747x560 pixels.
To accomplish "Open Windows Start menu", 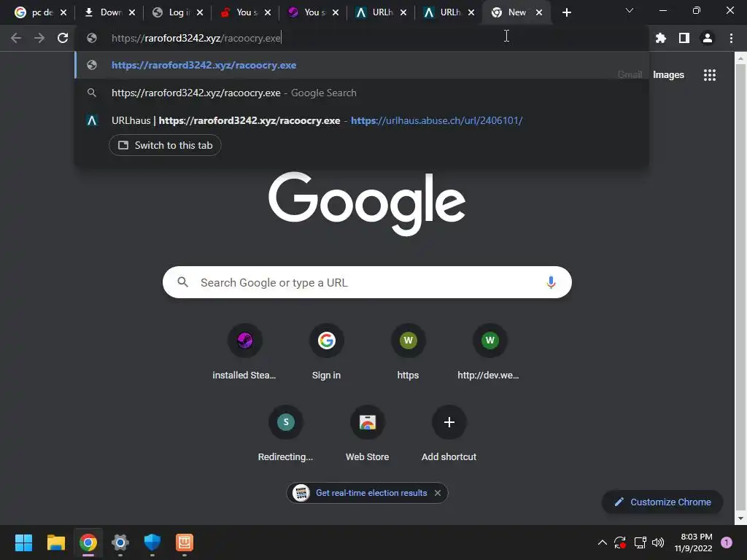I will (23, 542).
